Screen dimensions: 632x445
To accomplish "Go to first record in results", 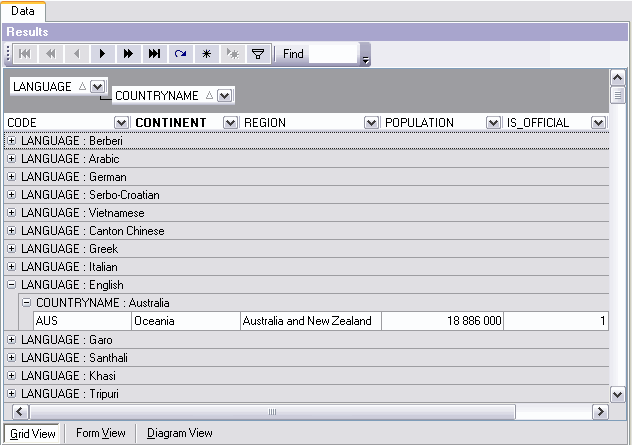I will (25, 54).
